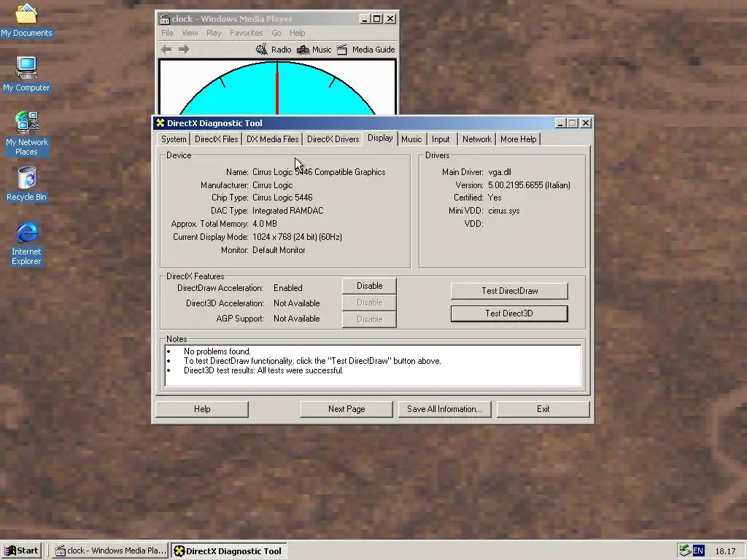Image resolution: width=747 pixels, height=560 pixels.
Task: Open Music in Media Player toolbar
Action: click(x=314, y=50)
